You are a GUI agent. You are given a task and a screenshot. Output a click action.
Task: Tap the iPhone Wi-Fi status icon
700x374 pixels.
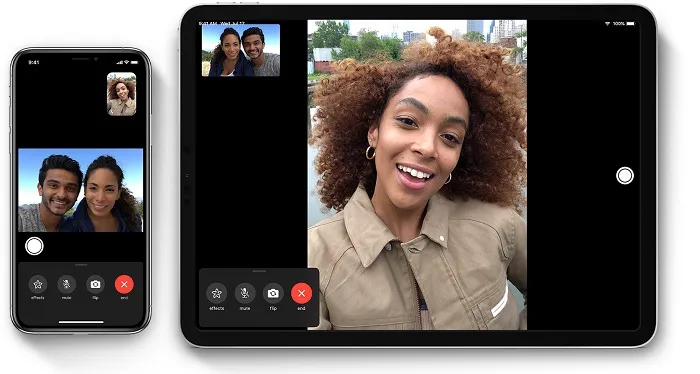(126, 62)
